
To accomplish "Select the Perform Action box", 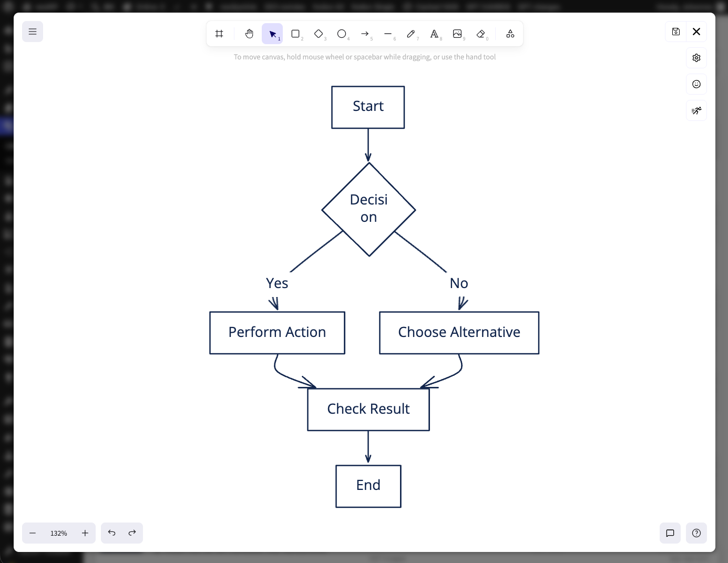I will click(x=277, y=333).
